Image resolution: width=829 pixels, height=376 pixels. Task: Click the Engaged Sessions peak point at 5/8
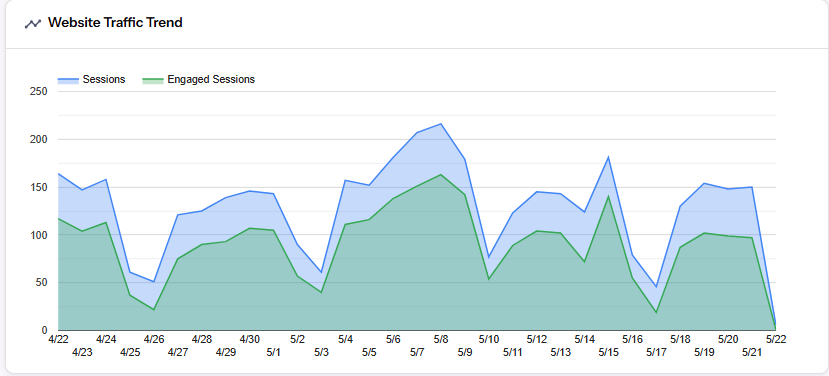point(441,175)
